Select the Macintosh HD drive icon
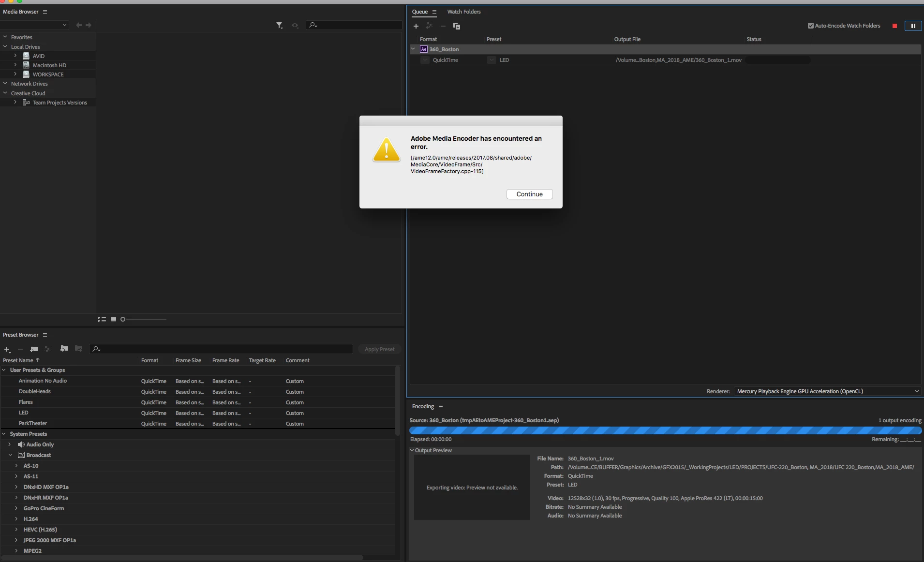Image resolution: width=924 pixels, height=562 pixels. pyautogui.click(x=26, y=65)
